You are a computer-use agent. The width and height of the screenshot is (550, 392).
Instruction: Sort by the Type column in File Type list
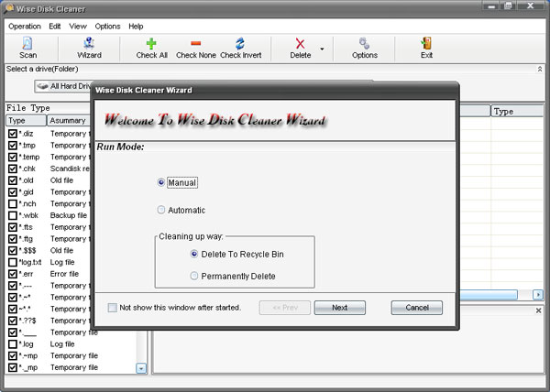point(26,121)
